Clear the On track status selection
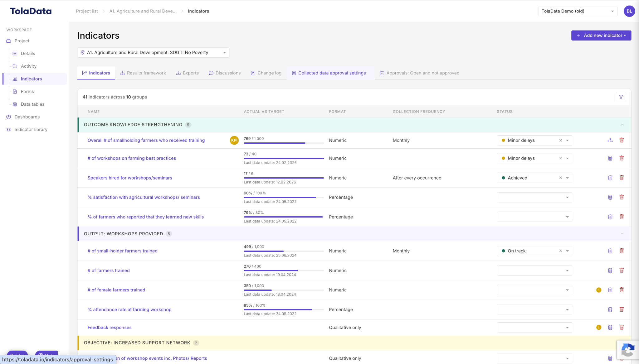 click(x=560, y=251)
